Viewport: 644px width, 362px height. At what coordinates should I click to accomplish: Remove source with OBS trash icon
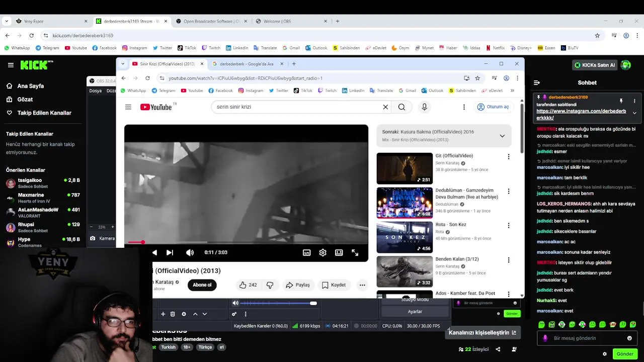173,314
